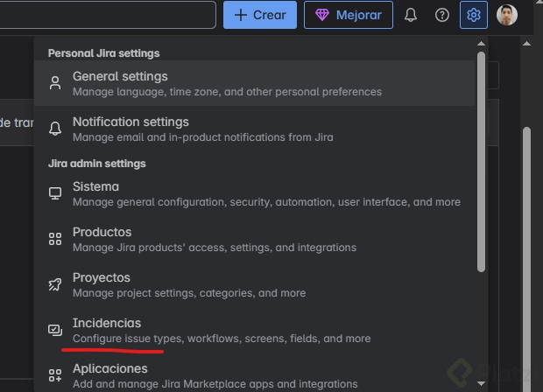Click the Crear button
This screenshot has width=543, height=392.
tap(260, 15)
